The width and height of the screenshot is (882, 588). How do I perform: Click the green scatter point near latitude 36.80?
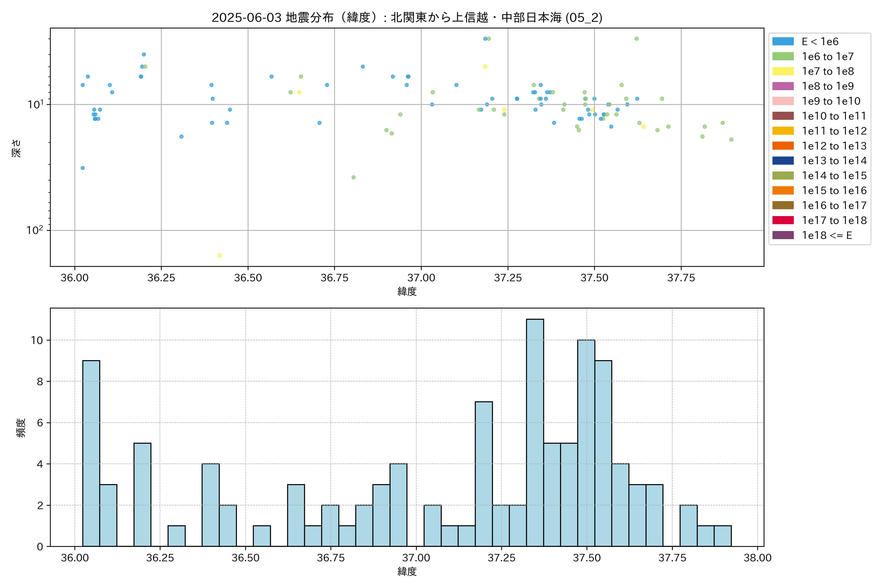[x=353, y=177]
